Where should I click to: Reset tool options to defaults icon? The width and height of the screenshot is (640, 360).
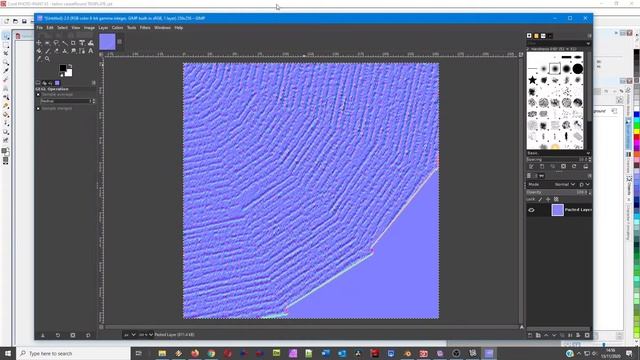click(x=88, y=335)
